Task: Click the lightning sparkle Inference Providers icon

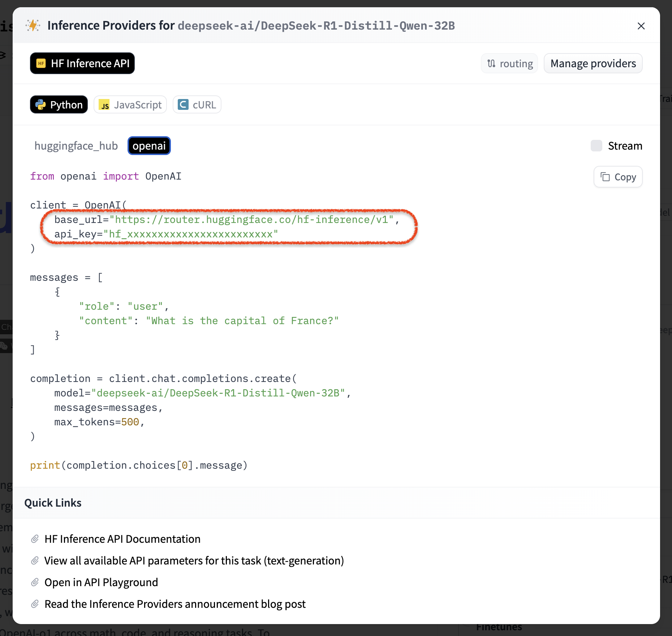Action: (x=33, y=26)
